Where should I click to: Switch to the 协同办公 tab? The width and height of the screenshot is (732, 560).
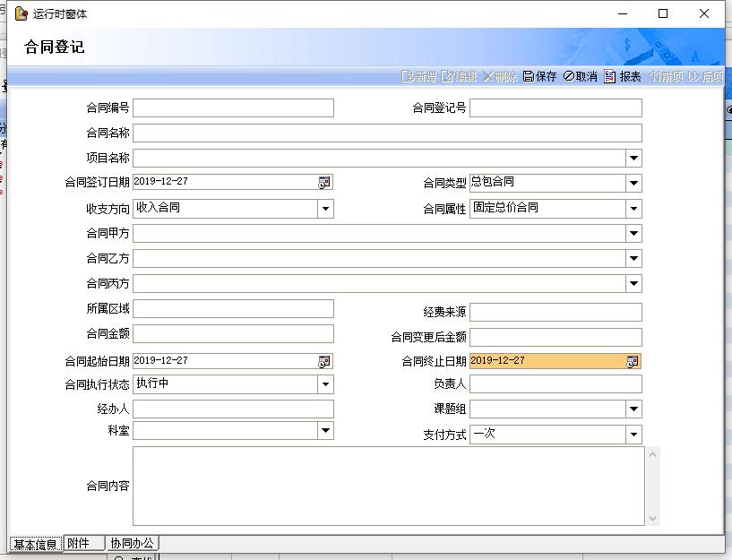tap(133, 544)
